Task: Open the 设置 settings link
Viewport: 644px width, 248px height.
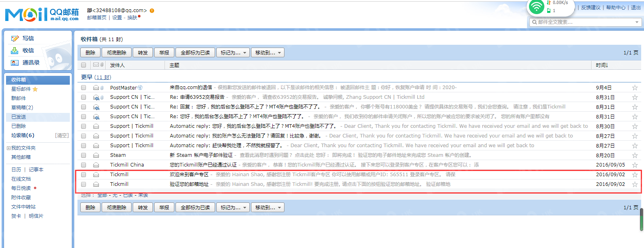Action: click(117, 18)
